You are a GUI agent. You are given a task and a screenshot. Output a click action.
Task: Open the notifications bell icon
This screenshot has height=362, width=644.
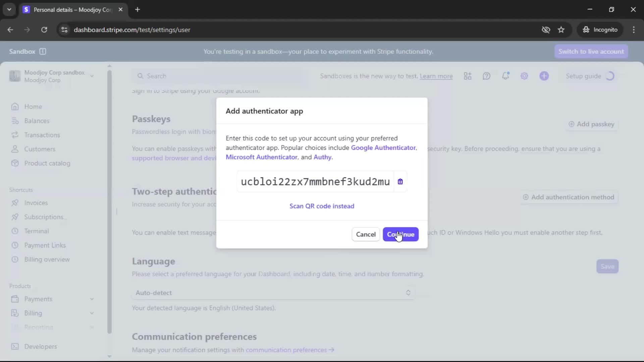coord(505,76)
